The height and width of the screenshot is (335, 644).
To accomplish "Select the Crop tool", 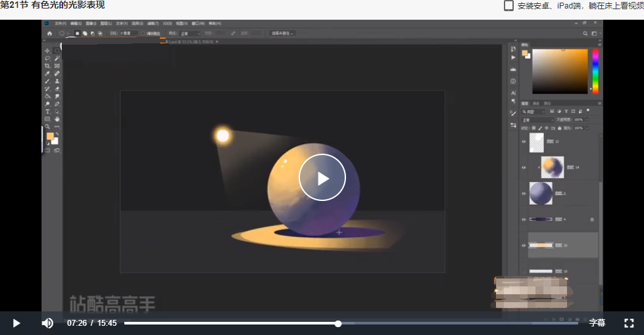I will coord(47,66).
